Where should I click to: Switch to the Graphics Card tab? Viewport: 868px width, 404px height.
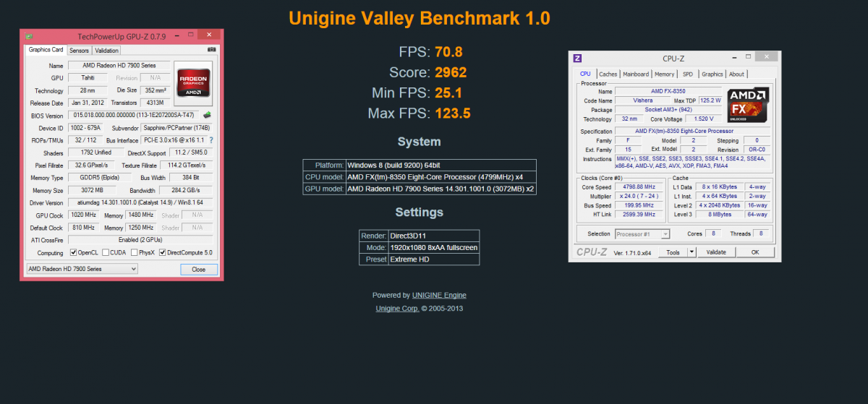click(x=46, y=50)
